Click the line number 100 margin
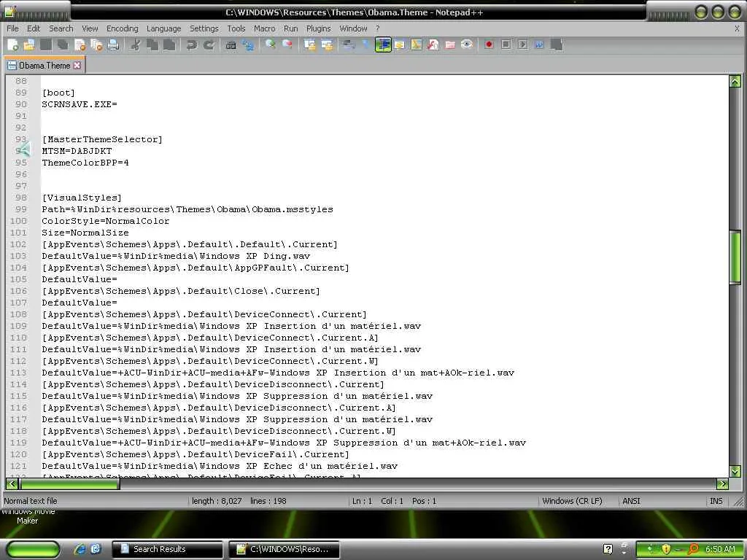Viewport: 747px width, 560px height. 18,221
